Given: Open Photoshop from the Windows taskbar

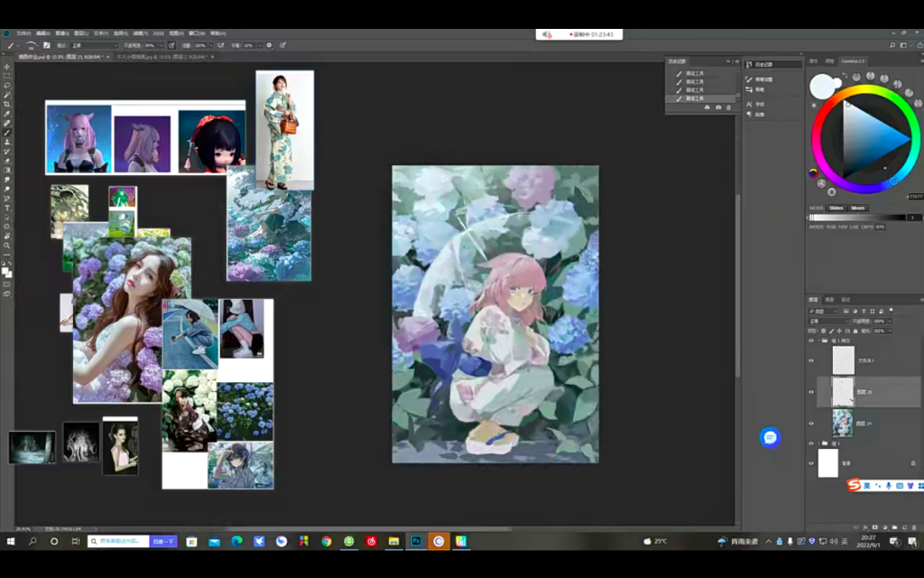Looking at the screenshot, I should click(x=416, y=541).
